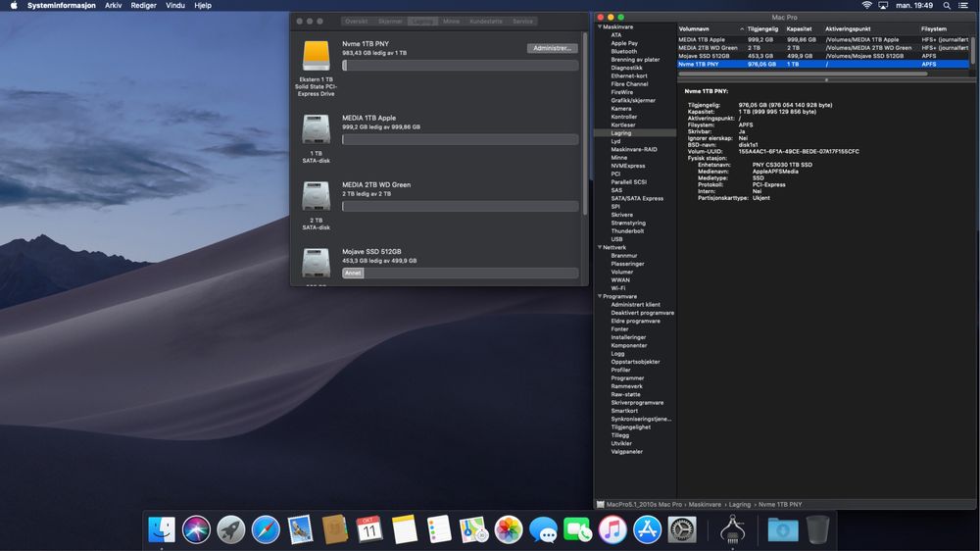Select the Thunderbolt sidebar item
The width and height of the screenshot is (980, 551).
tap(627, 230)
